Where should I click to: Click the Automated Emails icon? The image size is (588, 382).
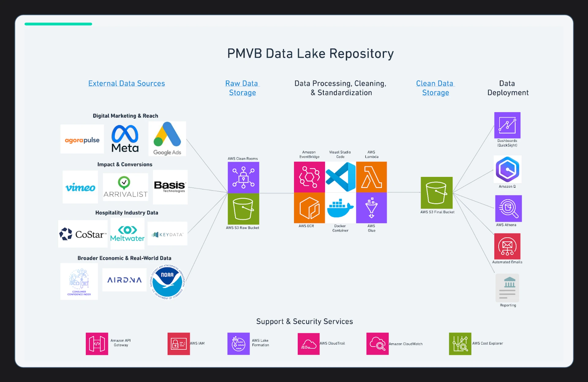tap(507, 246)
